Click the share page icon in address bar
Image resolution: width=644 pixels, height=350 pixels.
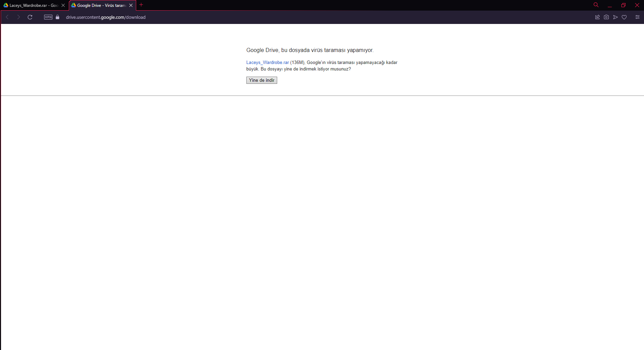pos(597,17)
